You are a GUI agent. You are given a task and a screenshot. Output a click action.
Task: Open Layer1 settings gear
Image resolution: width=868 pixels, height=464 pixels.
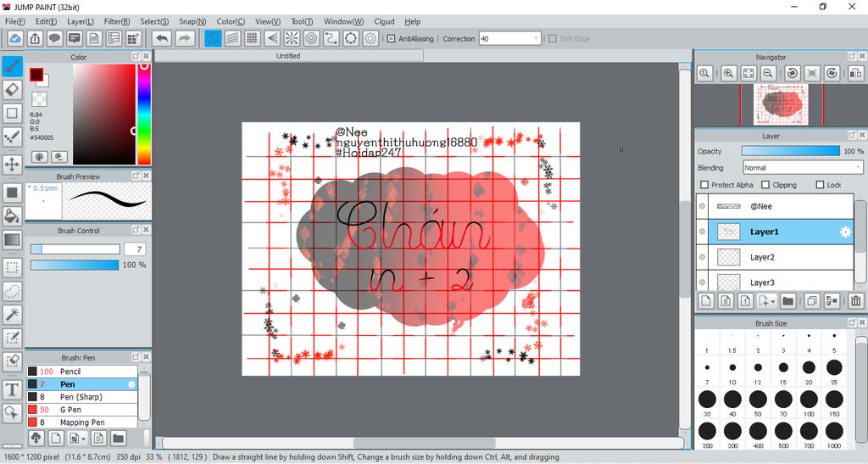pos(845,232)
